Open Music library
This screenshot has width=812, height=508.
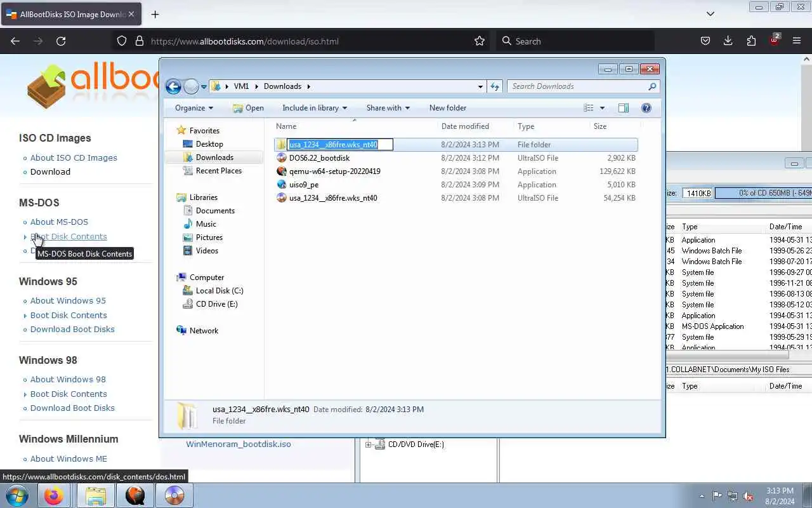pos(206,224)
